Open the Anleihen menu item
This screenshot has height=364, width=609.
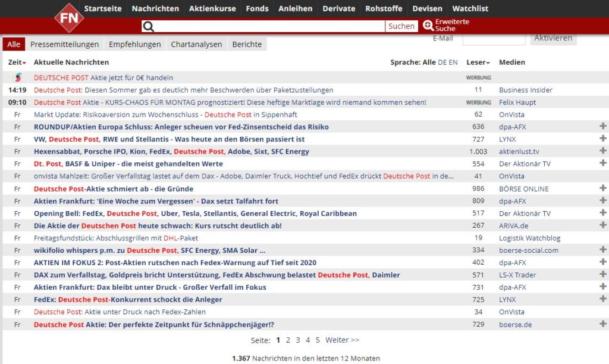[x=296, y=8]
